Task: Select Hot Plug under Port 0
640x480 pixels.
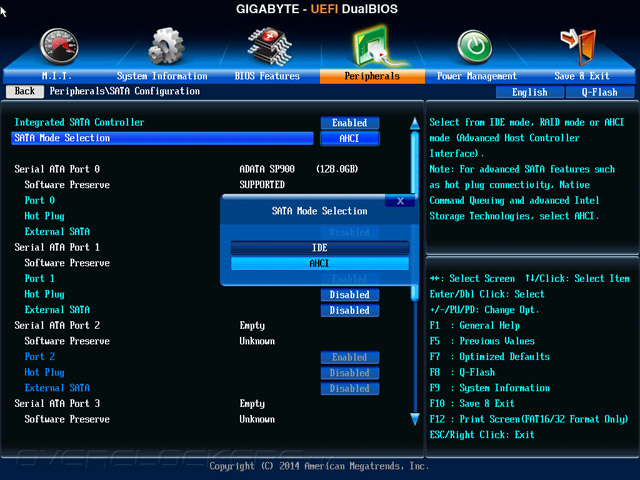Action: point(44,216)
